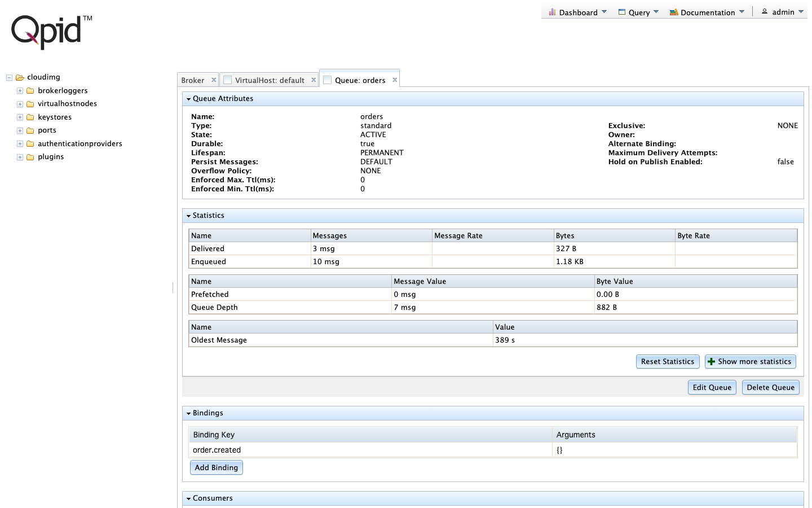Image resolution: width=812 pixels, height=508 pixels.
Task: Collapse the Queue Attributes section
Action: [x=188, y=99]
